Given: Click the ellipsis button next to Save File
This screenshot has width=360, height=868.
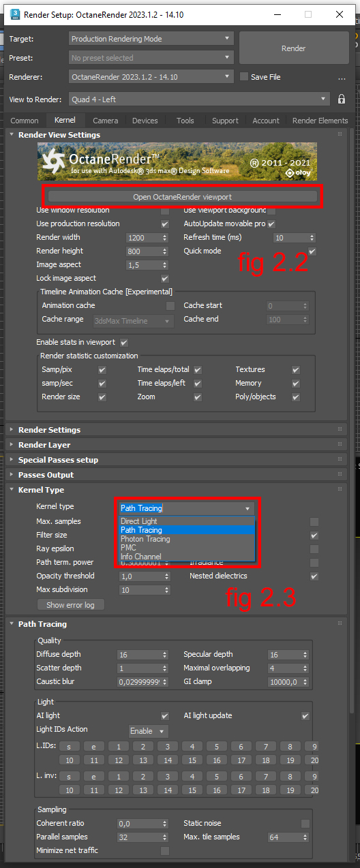Looking at the screenshot, I should pos(342,77).
